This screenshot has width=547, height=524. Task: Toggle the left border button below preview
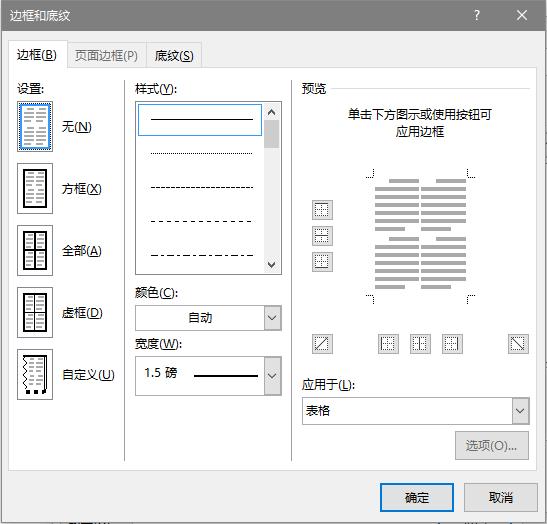click(388, 344)
